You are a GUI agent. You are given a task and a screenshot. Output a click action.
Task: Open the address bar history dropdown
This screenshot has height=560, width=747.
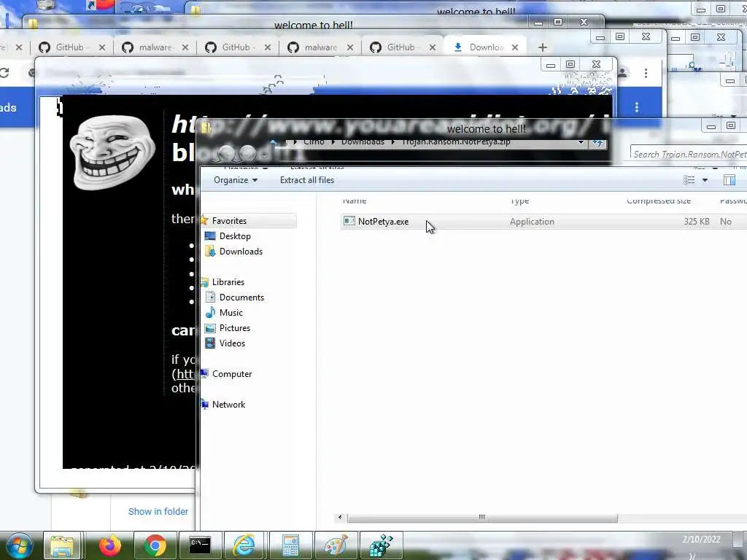click(581, 142)
